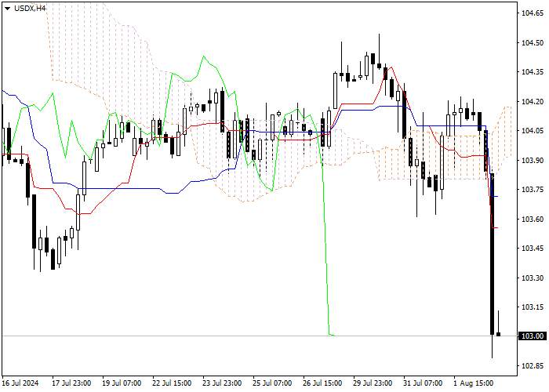Click the 22 Jul 15:00 time label

pyautogui.click(x=172, y=383)
